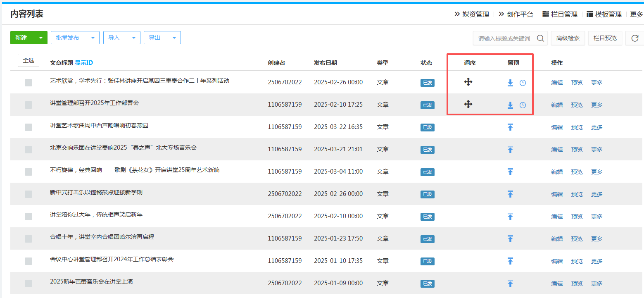644x298 pixels.
Task: Go to 媒资管理 in top navigation
Action: coord(472,14)
